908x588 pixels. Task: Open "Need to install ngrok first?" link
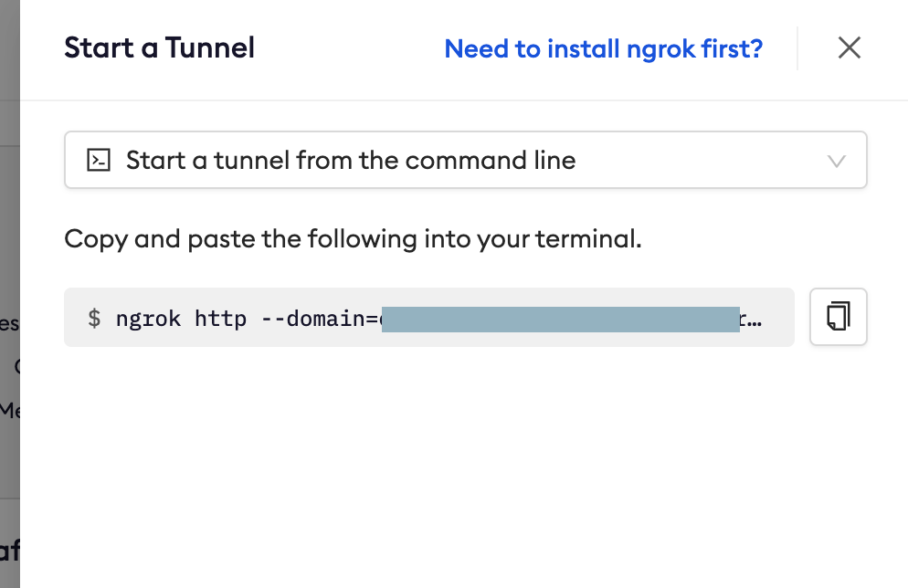tap(603, 48)
